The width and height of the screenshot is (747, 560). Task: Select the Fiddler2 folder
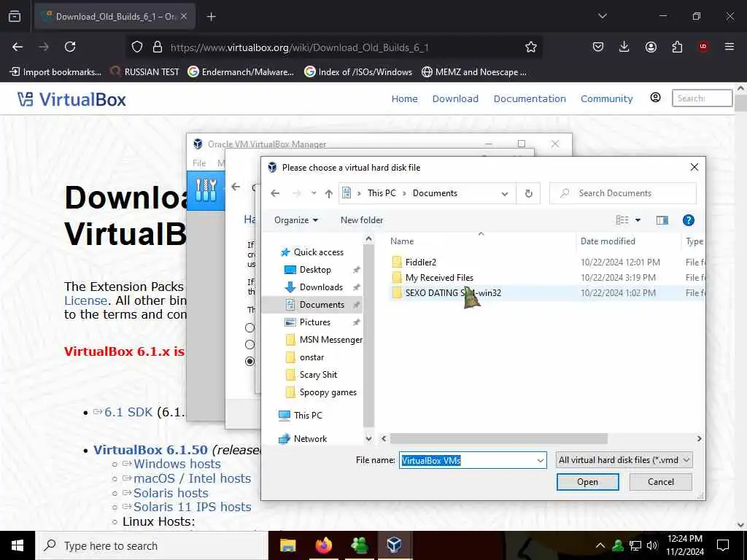coord(420,262)
